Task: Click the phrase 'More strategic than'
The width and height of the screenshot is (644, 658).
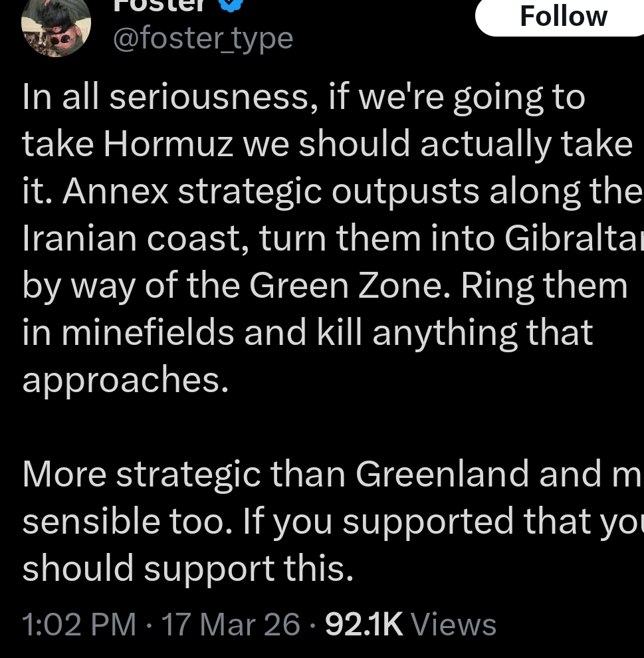Action: (x=183, y=474)
